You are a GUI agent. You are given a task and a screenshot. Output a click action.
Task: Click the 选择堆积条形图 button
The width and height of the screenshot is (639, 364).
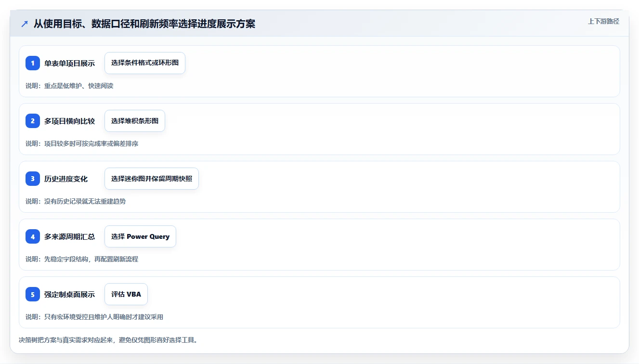click(x=135, y=121)
